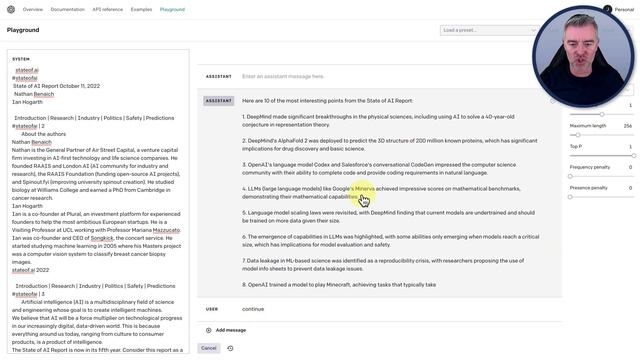The image size is (640, 360).
Task: Click the Frequency penalty value 0
Action: click(630, 167)
